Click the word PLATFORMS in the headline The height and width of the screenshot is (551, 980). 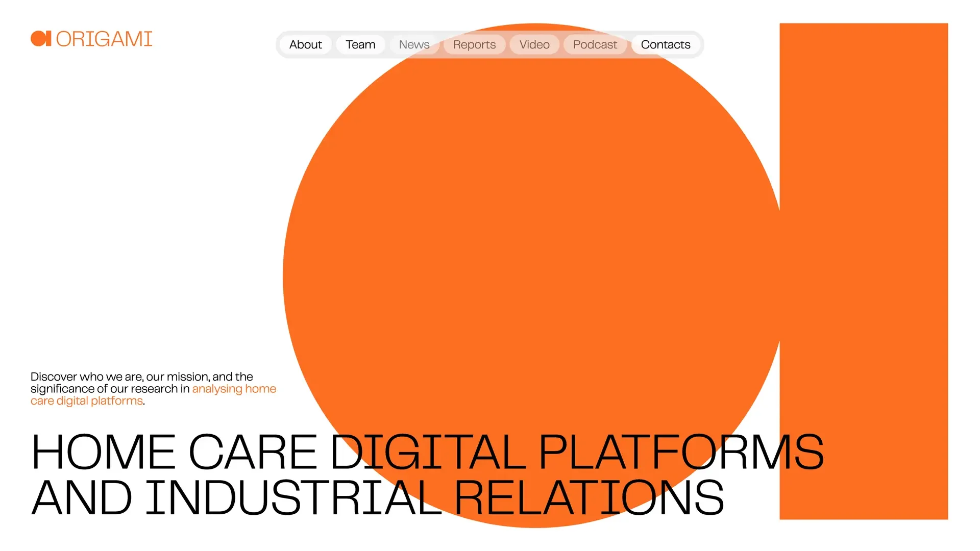[681, 452]
